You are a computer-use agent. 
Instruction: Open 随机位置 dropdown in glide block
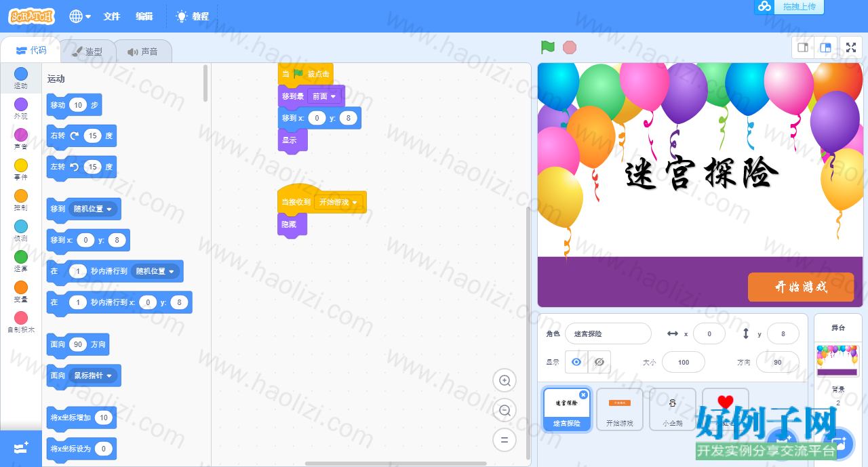155,271
